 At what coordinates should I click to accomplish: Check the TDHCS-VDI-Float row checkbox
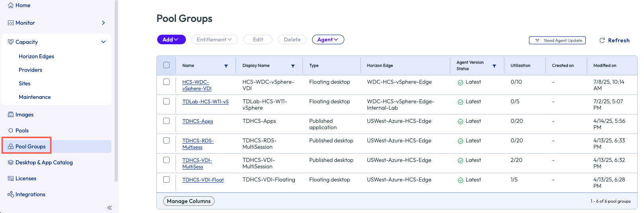[x=166, y=180]
